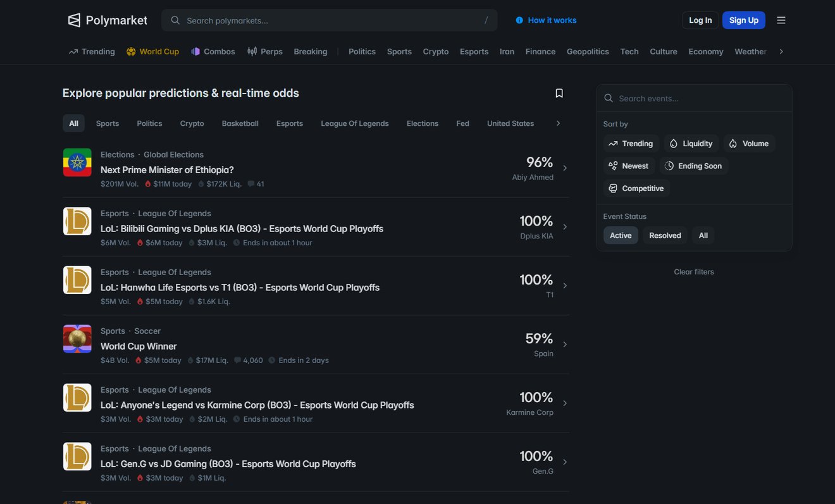
Task: Click the How it works info icon
Action: point(519,20)
